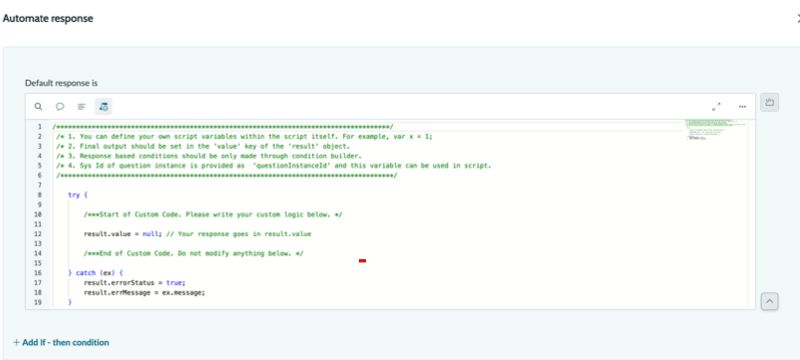
Task: Expand the editor to full screen
Action: 716,107
